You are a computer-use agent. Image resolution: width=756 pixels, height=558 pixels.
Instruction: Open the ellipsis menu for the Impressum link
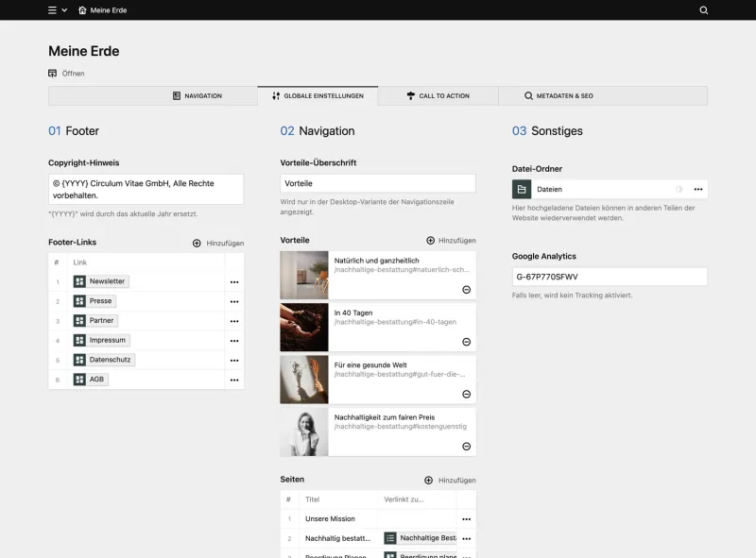[233, 340]
